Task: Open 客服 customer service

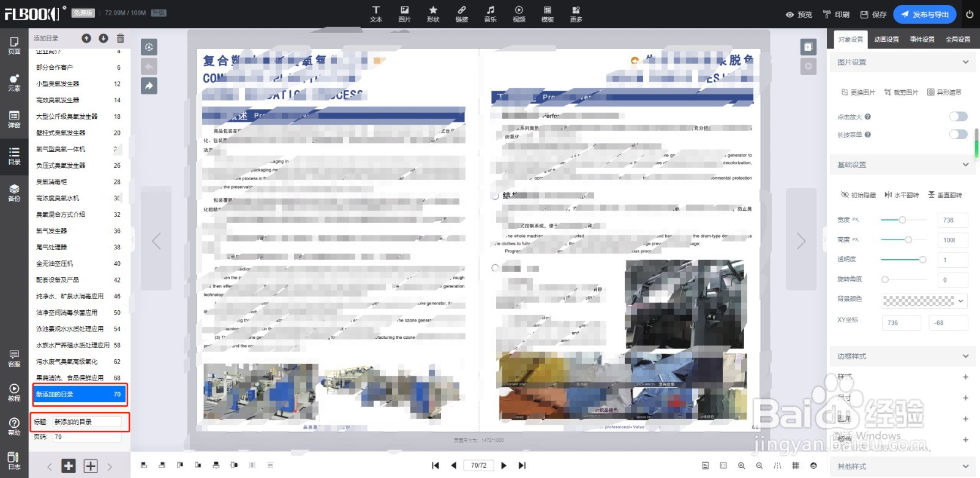Action: click(14, 358)
